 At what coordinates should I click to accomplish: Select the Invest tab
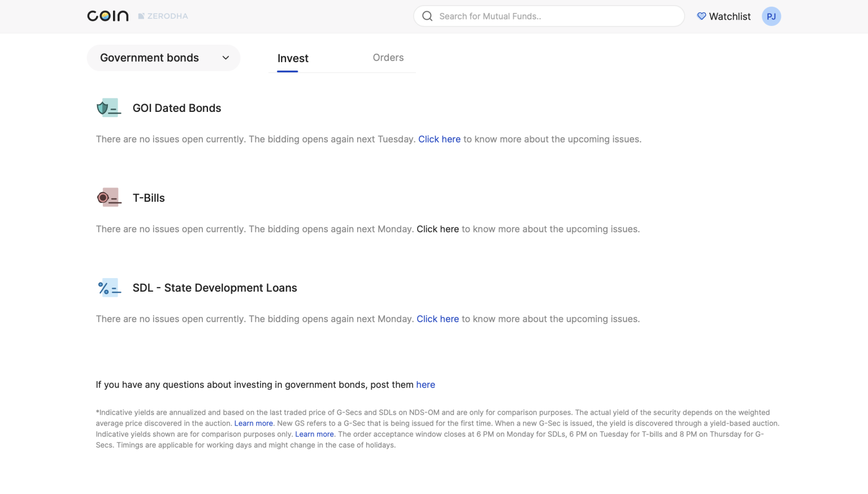pos(293,58)
